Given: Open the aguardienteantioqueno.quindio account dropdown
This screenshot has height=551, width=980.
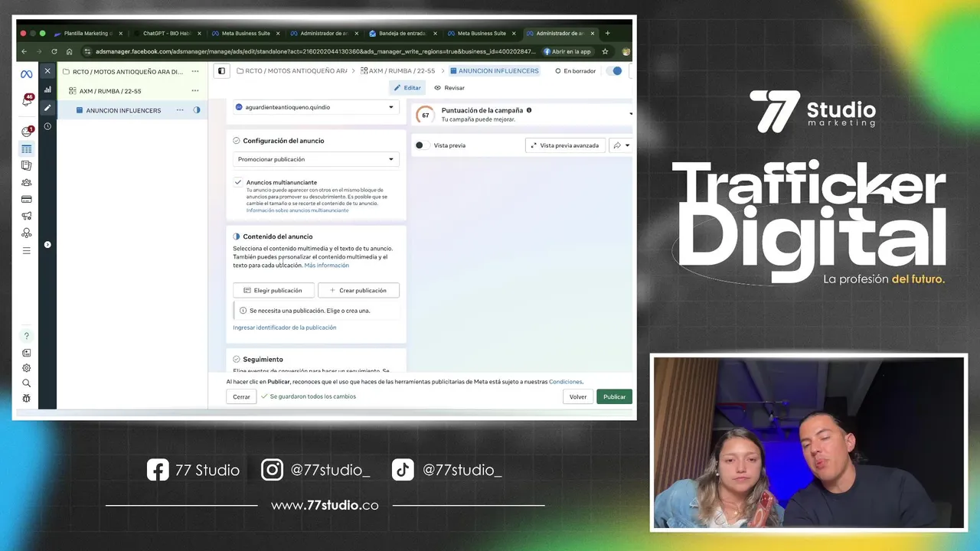Looking at the screenshot, I should [315, 107].
